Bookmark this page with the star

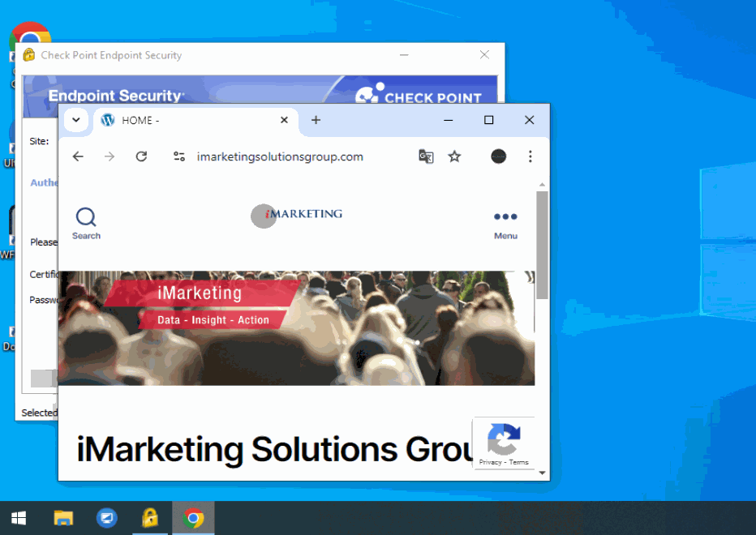pos(454,156)
